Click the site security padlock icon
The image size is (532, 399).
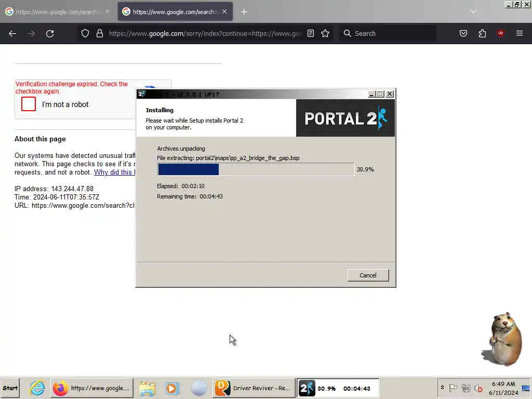[x=99, y=33]
